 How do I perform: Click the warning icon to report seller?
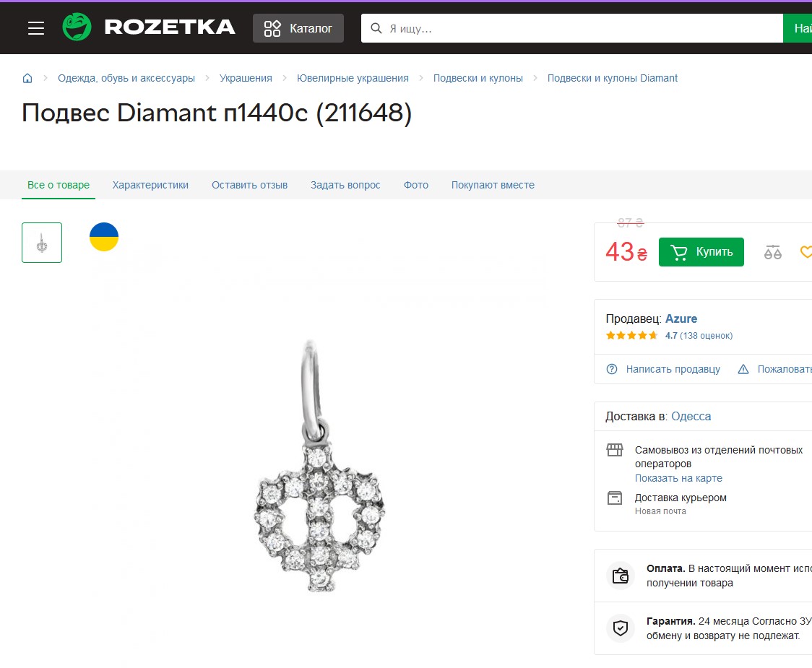pos(743,369)
